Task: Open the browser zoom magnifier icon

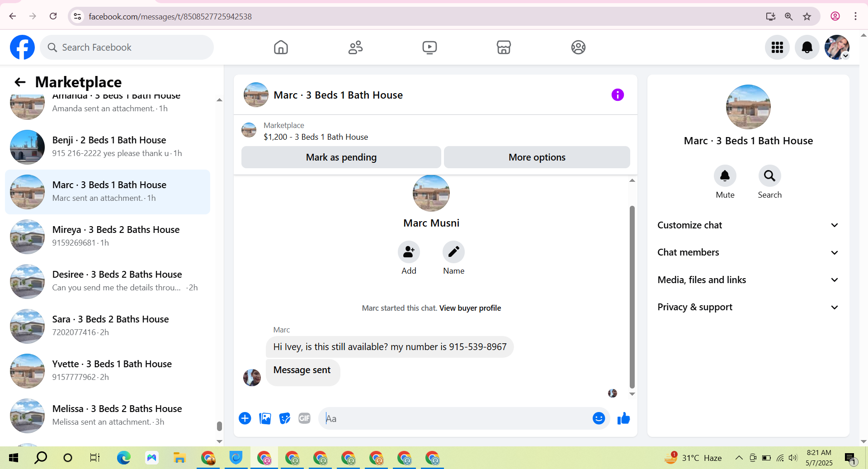Action: pyautogui.click(x=788, y=16)
